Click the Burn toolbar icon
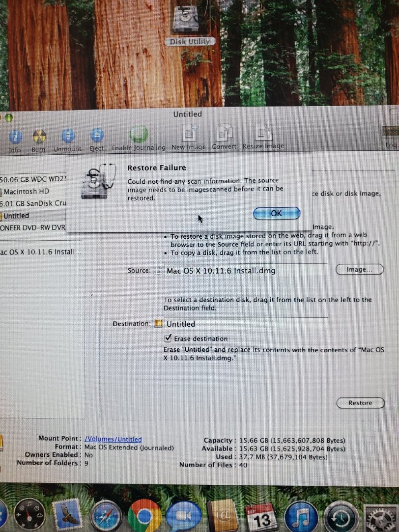Viewport: 399px width, 532px height. pyautogui.click(x=39, y=137)
